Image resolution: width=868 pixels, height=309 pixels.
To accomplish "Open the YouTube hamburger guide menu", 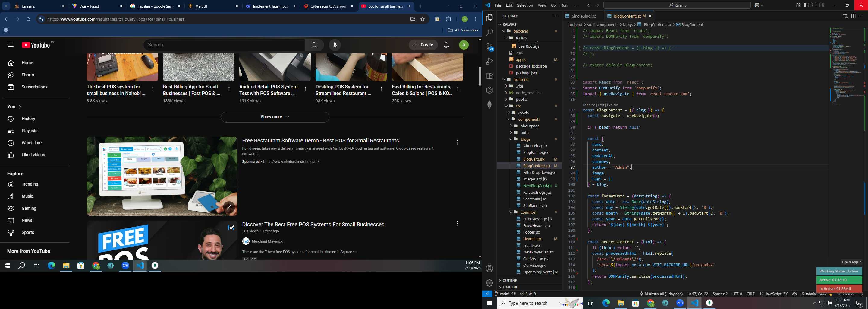I will click(x=11, y=45).
